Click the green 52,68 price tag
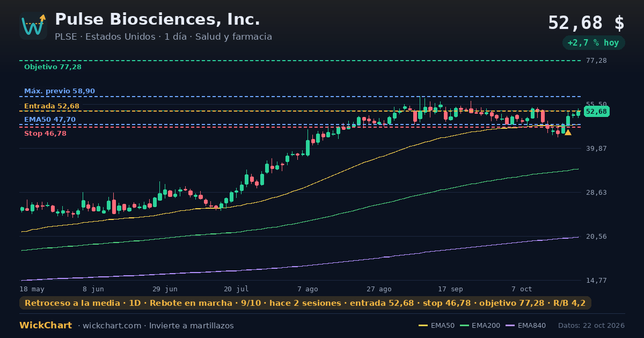 [596, 112]
